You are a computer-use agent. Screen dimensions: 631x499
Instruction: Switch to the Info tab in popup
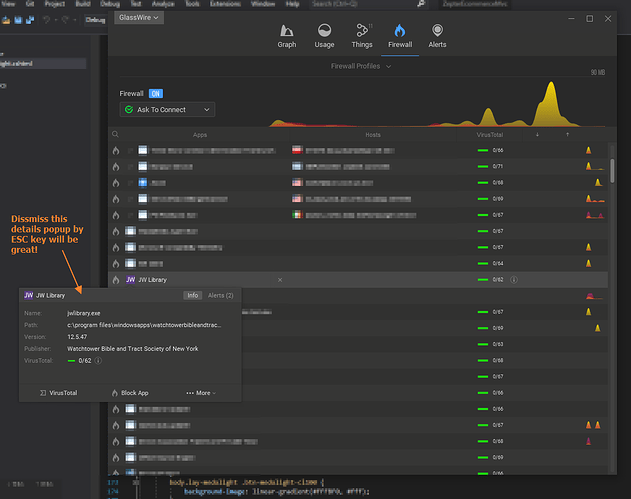pyautogui.click(x=193, y=296)
